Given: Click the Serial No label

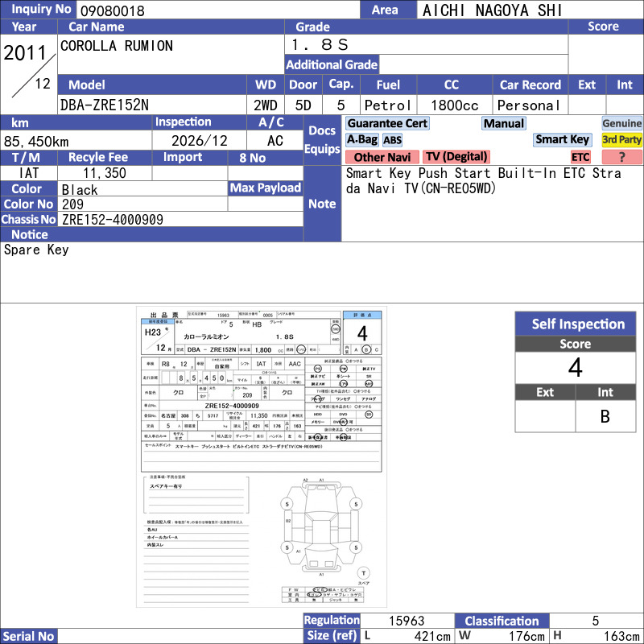Looking at the screenshot, I should 29,636.
